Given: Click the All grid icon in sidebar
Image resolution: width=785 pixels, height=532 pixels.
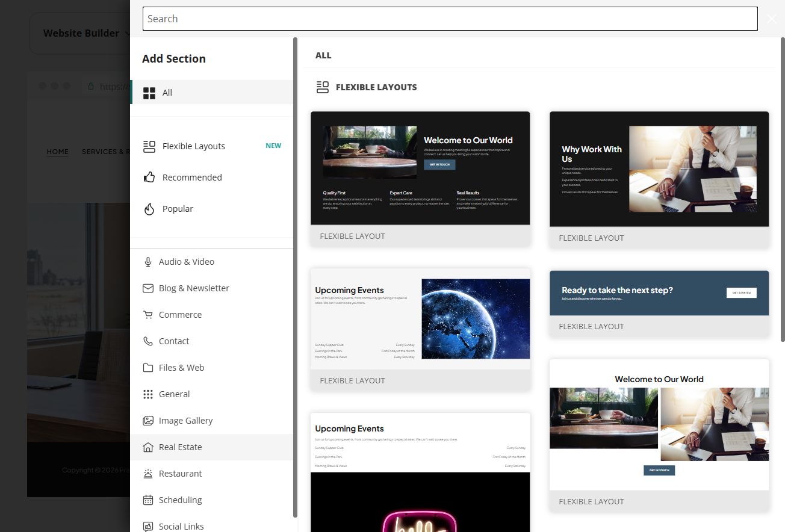Looking at the screenshot, I should pos(149,93).
